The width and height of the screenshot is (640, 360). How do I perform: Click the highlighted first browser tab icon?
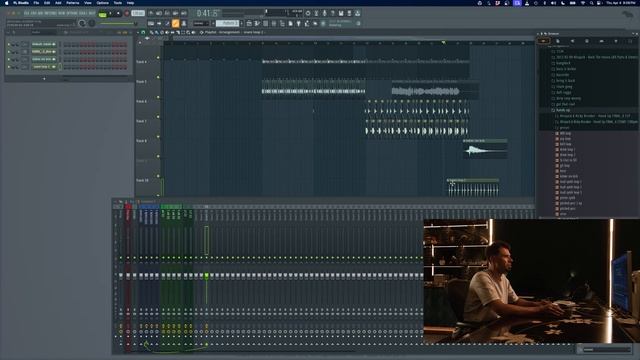point(543,41)
